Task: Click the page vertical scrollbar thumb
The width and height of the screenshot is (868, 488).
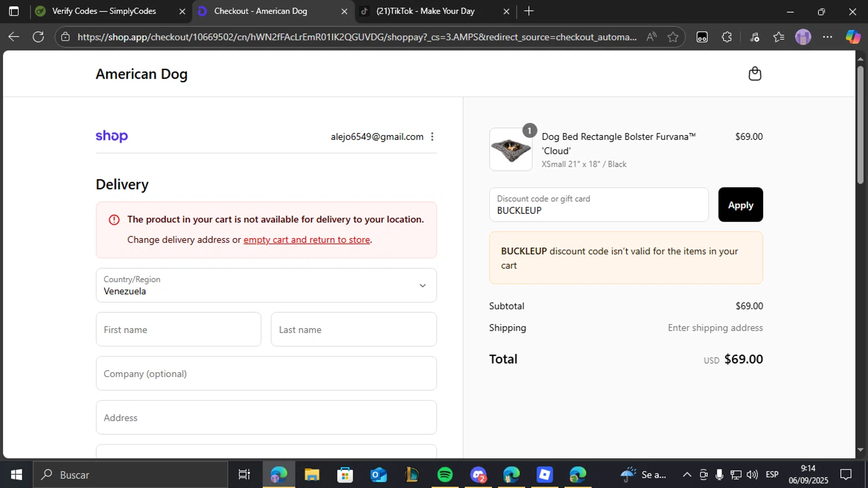Action: click(860, 124)
